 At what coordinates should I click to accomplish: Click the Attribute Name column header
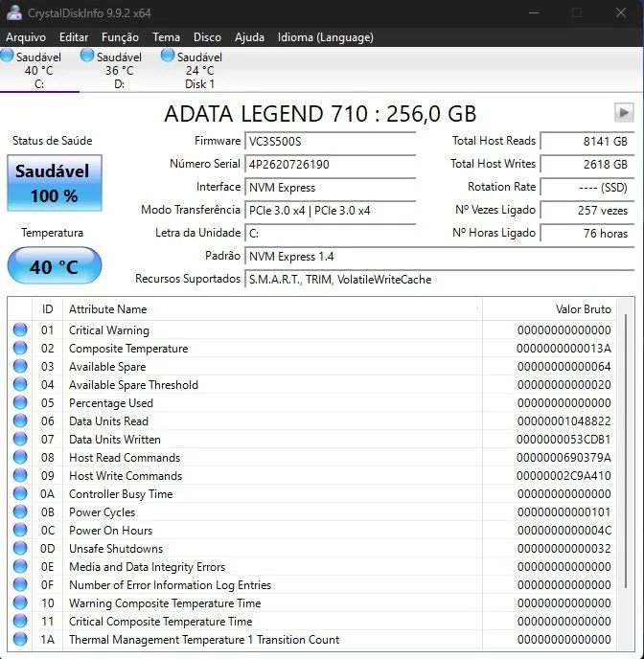pyautogui.click(x=272, y=309)
